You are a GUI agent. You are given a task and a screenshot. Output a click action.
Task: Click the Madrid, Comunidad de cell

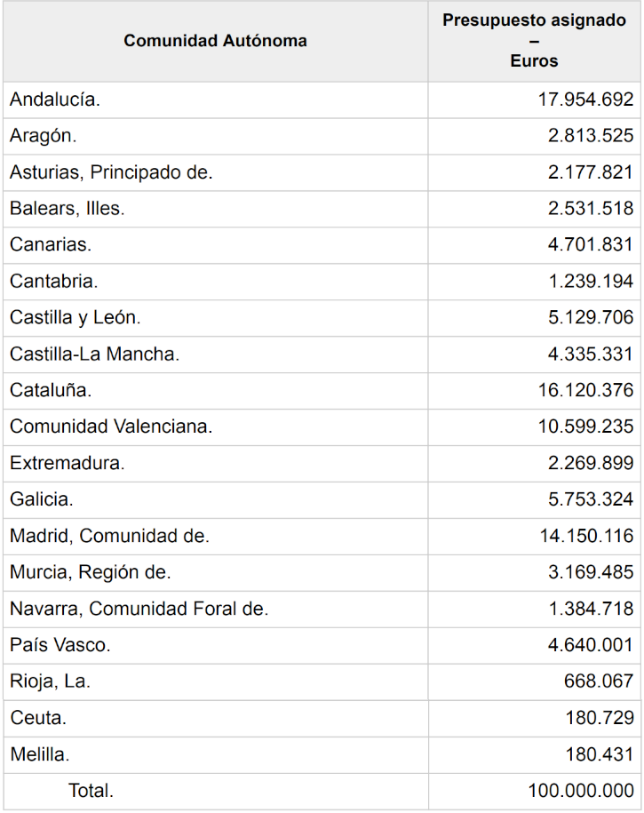click(109, 536)
